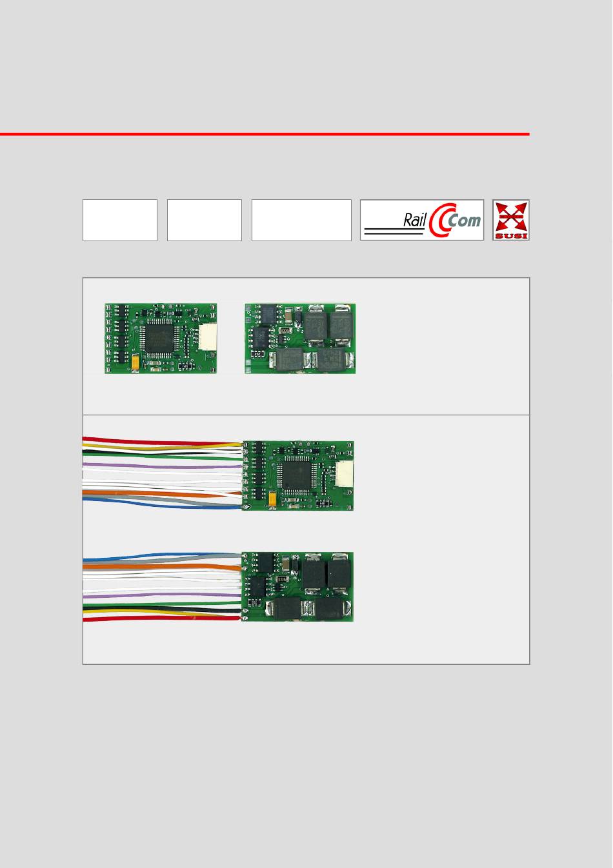
Task: Click the wired decoder board with the white connector
Action: point(297,476)
